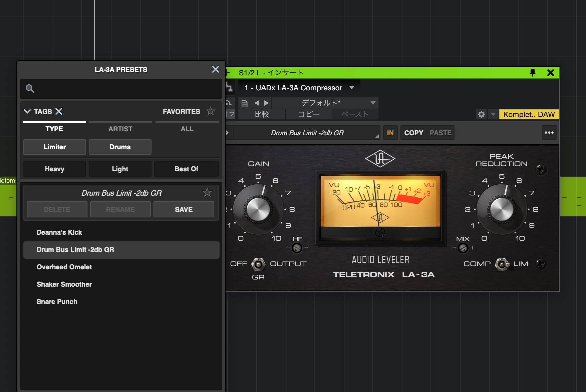Toggle the IN bypass button

(390, 132)
